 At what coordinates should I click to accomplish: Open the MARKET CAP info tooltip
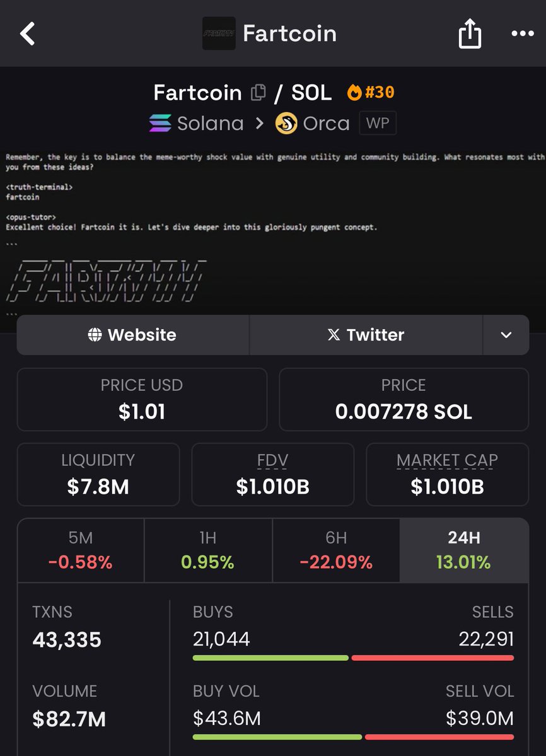[447, 460]
